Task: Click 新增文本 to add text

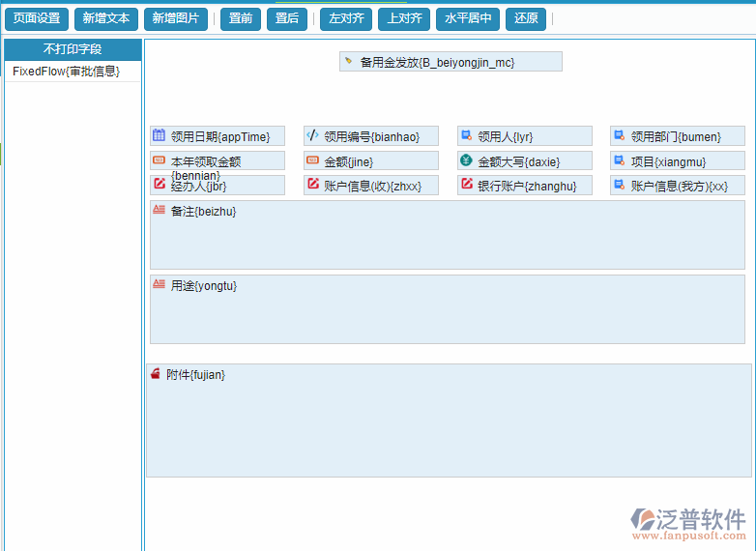Action: 106,18
